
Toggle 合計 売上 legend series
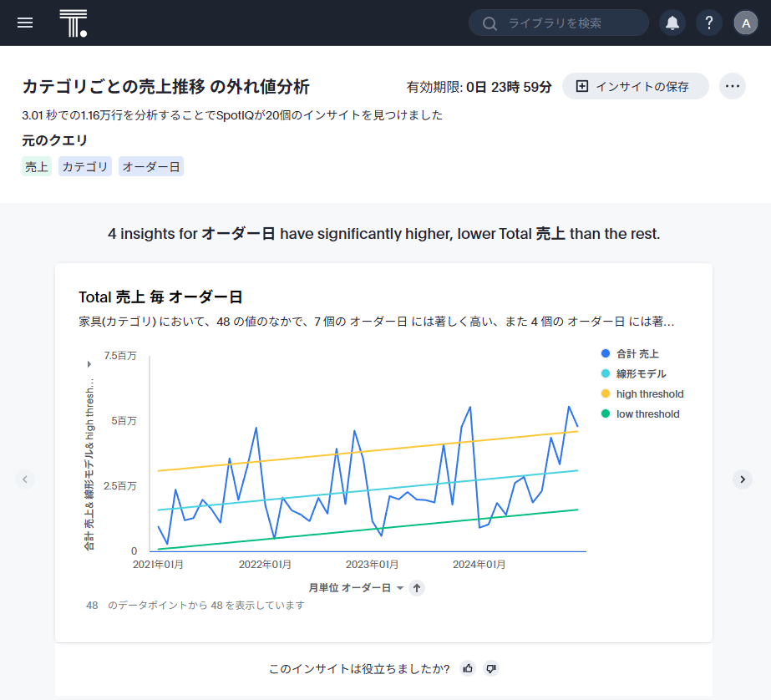point(637,354)
